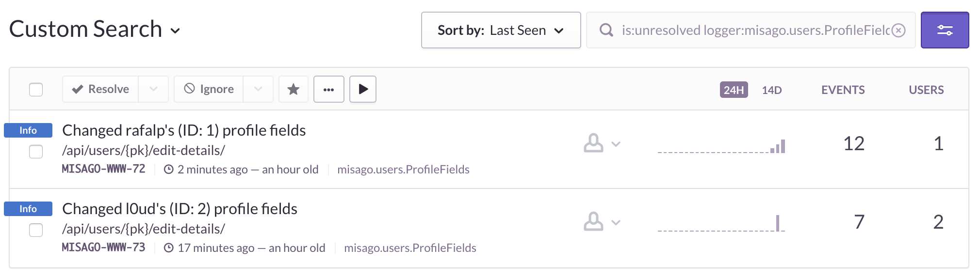Click the bookmark star icon
The height and width of the screenshot is (280, 980).
coord(294,89)
